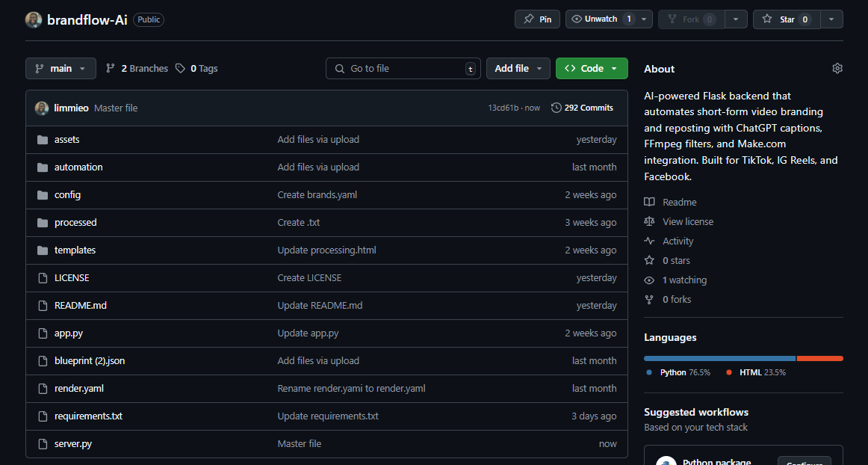Click the file icon beside README.md

pyautogui.click(x=43, y=306)
